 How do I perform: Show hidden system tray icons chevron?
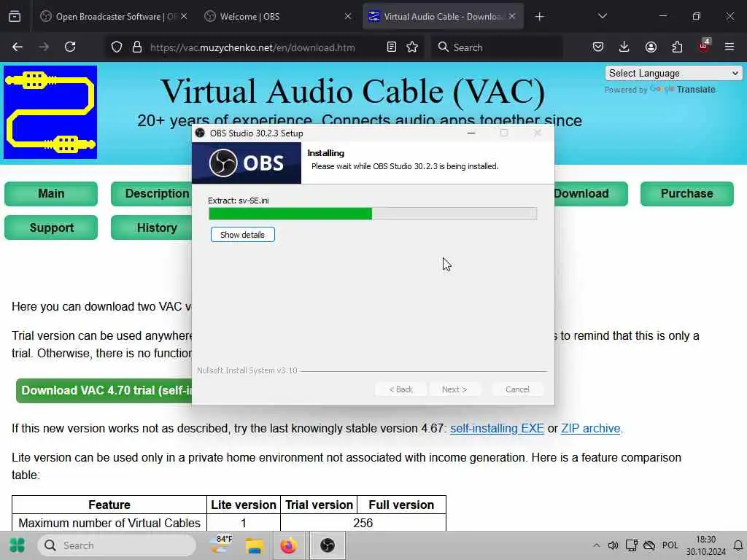click(597, 545)
